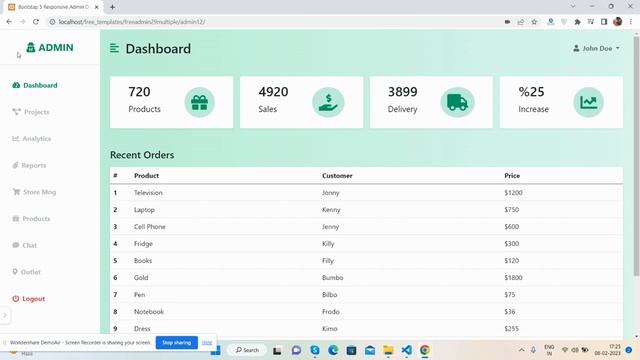Click the Hide link in sharing bar
The width and height of the screenshot is (640, 360).
[x=207, y=342]
